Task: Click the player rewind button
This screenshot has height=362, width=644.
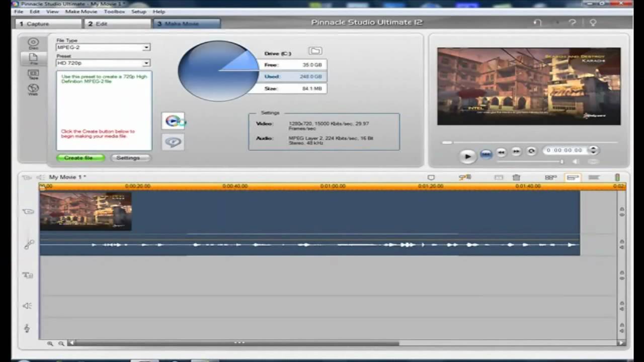Action: point(501,151)
